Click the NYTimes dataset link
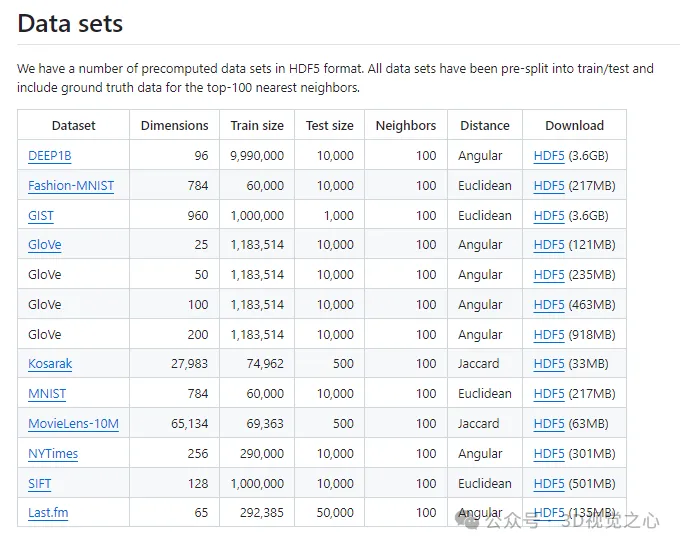Viewport: 681px width, 547px height. point(53,454)
